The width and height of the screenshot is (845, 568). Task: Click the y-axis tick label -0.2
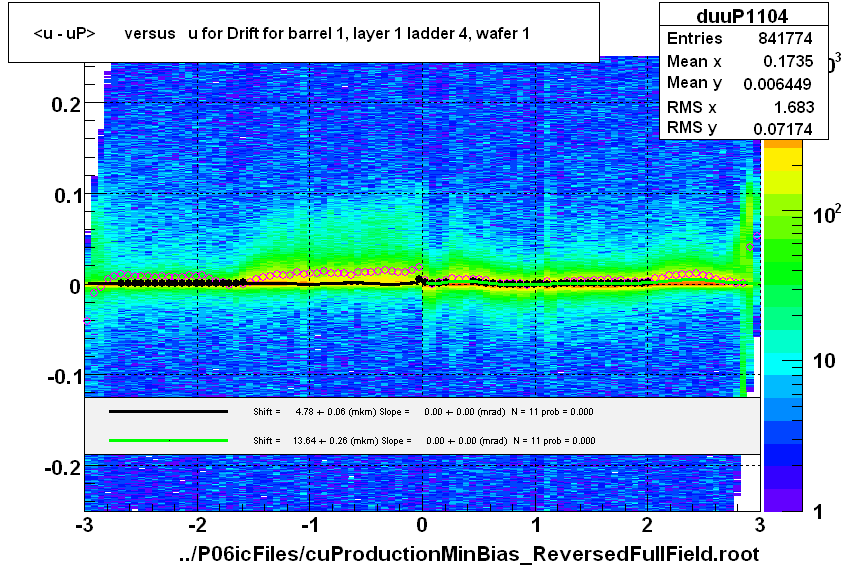coord(63,467)
